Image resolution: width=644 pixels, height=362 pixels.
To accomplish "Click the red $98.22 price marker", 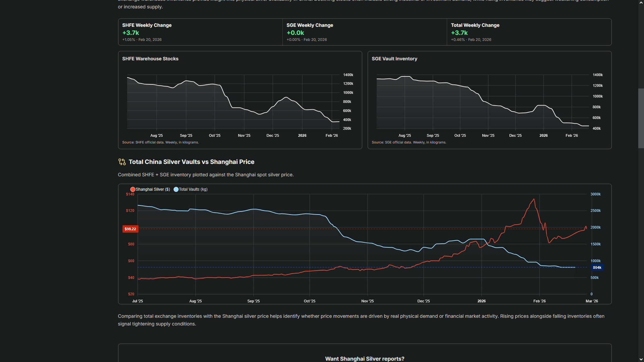I will (x=130, y=229).
